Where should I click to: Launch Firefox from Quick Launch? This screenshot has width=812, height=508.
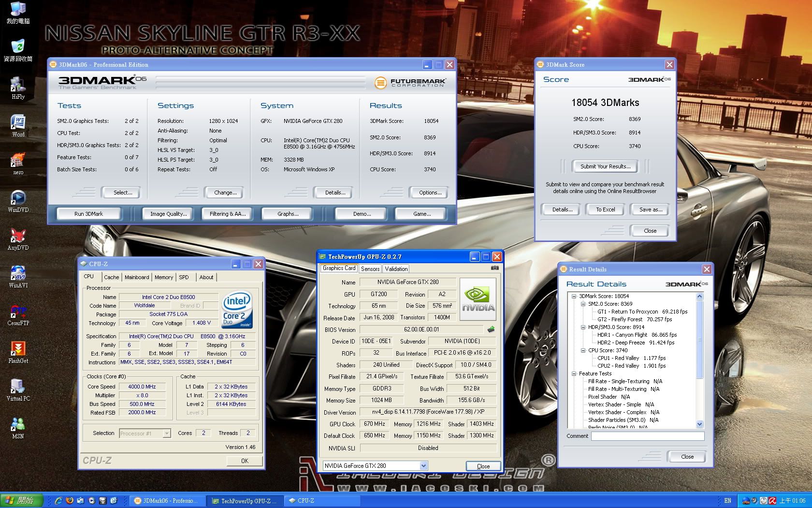(x=70, y=501)
